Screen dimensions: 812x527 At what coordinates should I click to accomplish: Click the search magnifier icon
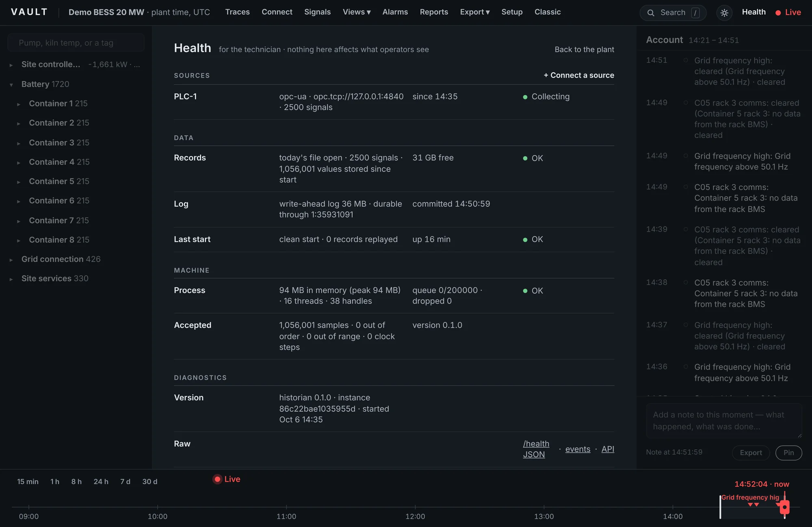(x=650, y=13)
